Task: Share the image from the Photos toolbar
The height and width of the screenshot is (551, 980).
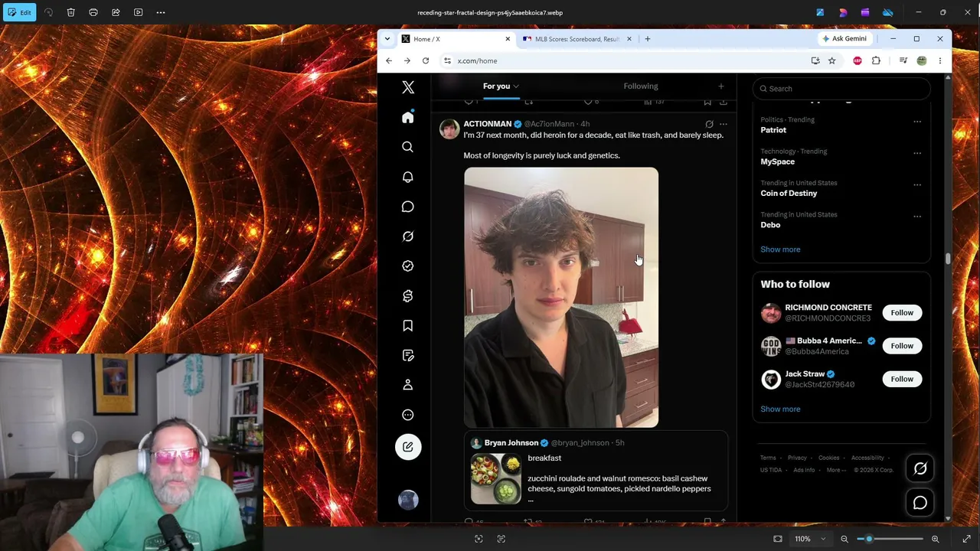Action: tap(116, 12)
